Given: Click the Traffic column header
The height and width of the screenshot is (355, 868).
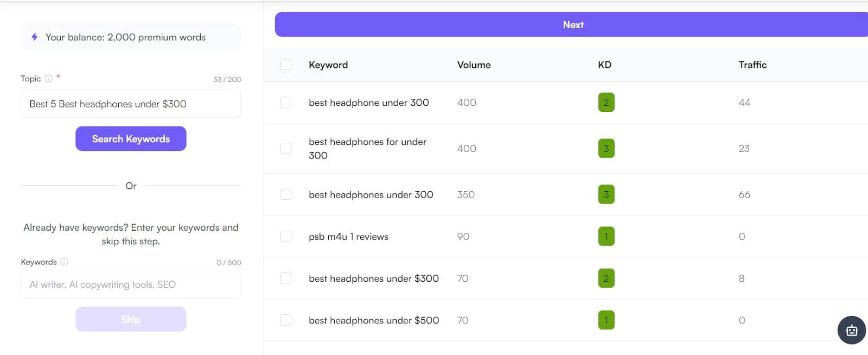Looking at the screenshot, I should 752,65.
